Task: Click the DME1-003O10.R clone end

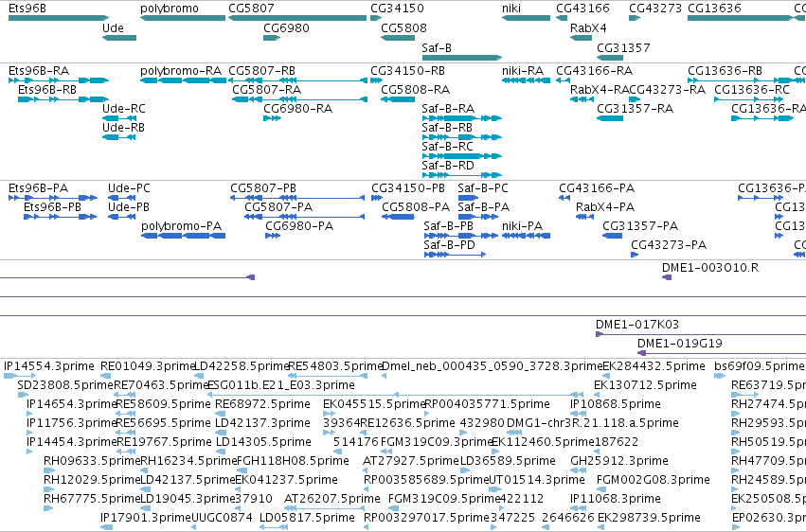Action: point(667,277)
